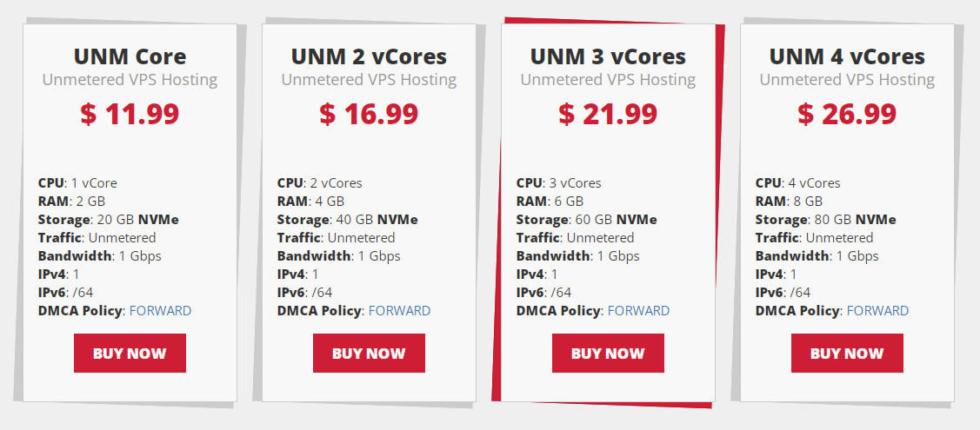
Task: Click CPU 2 vCores specification
Action: [319, 183]
